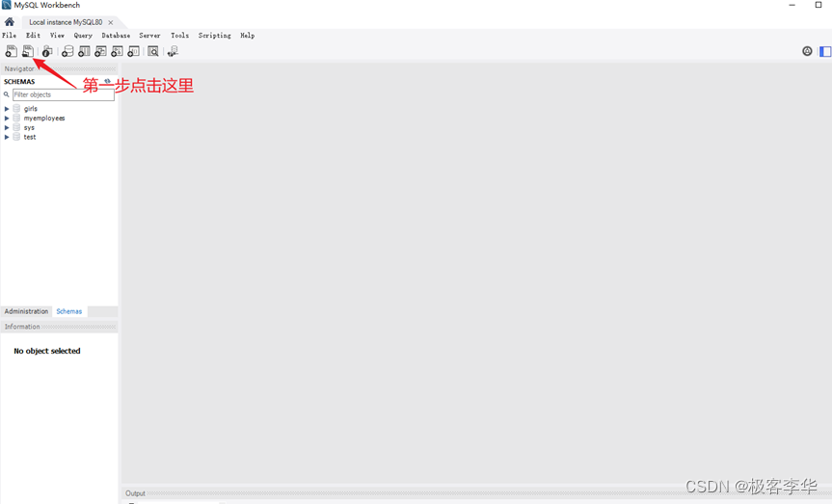The height and width of the screenshot is (504, 832).
Task: Open the Database menu
Action: pos(116,36)
